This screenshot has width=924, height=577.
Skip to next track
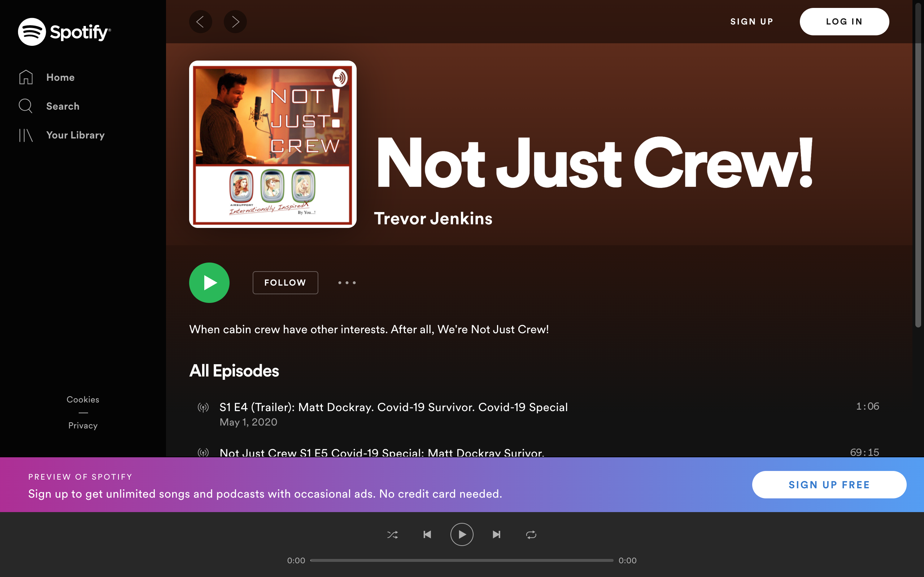click(496, 535)
